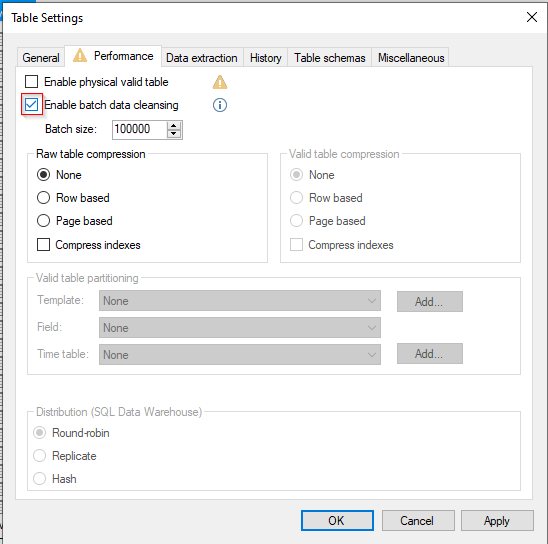Screen dimensions: 548x544
Task: Open the Time table dropdown
Action: [240, 355]
